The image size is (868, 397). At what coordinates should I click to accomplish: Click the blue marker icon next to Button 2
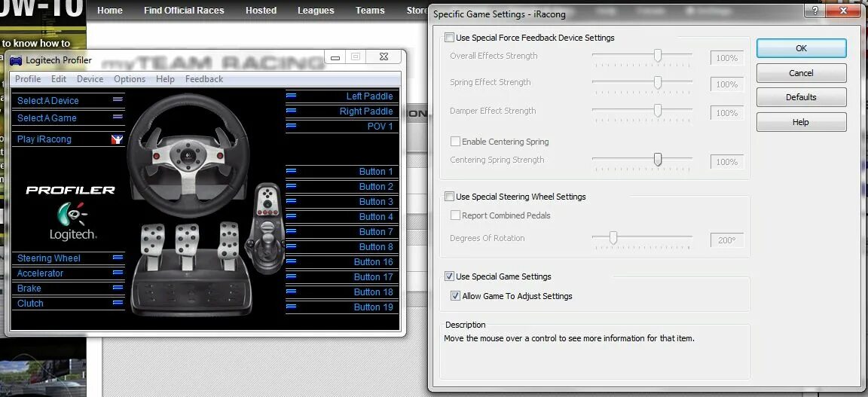291,186
